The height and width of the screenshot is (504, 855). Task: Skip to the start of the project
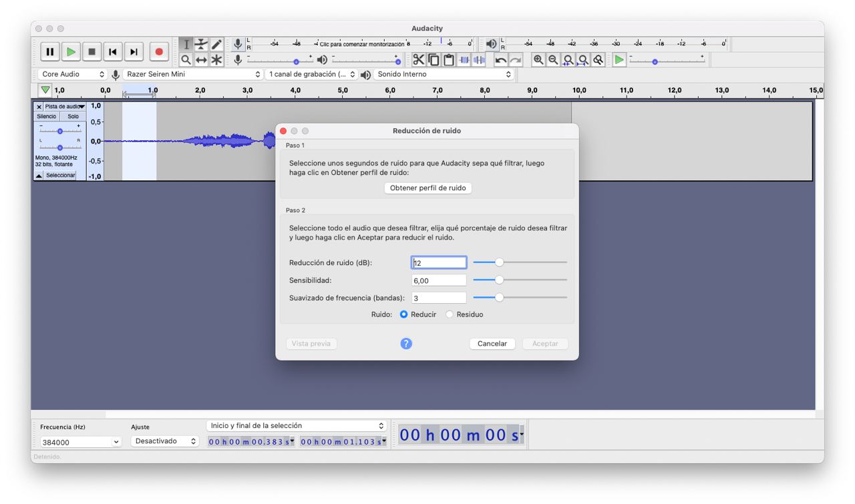113,51
